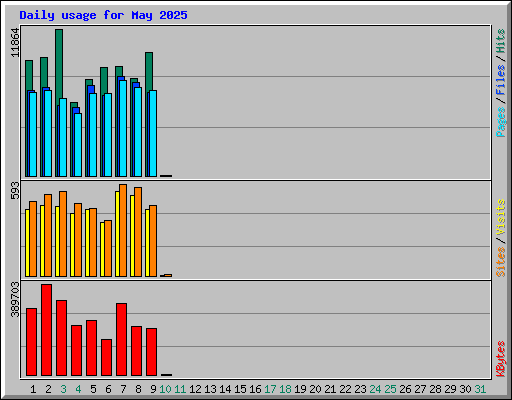Viewport: 512px width, 400px height.
Task: Click the Hits legend label
Action: pos(500,41)
